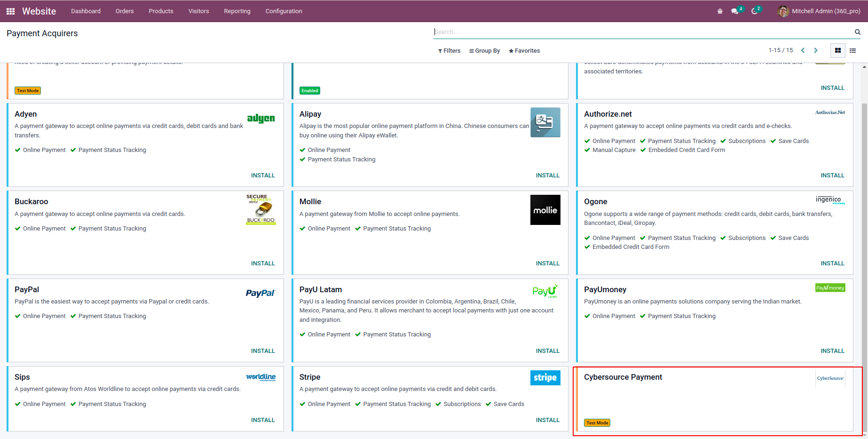
Task: Click the vertical scrollbar thumb
Action: 865,267
